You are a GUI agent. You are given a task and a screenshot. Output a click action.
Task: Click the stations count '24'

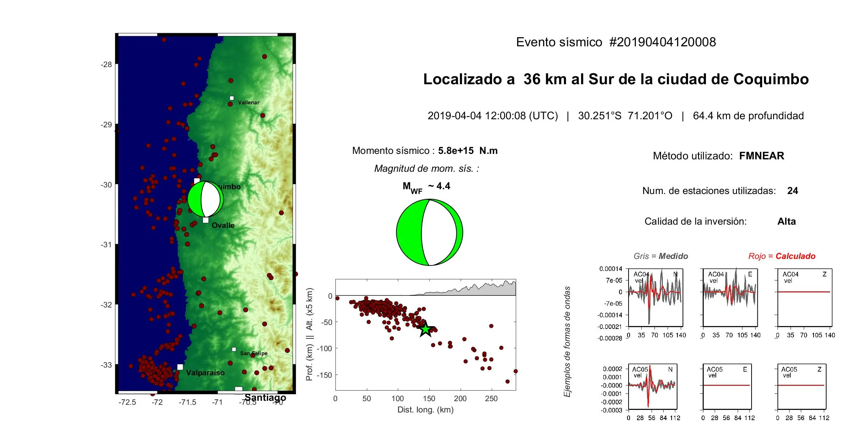[792, 191]
